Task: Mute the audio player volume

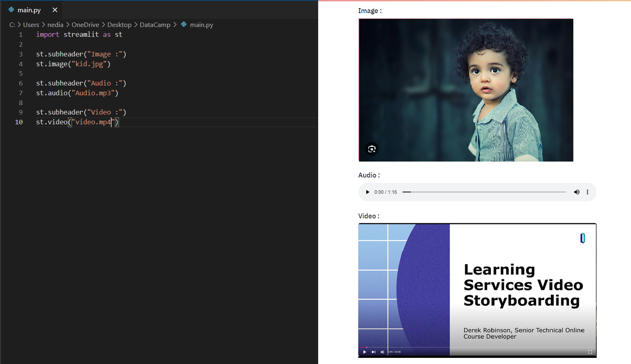Action: [577, 192]
